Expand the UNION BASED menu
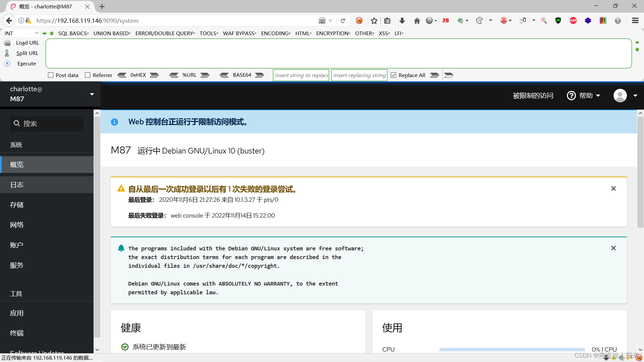This screenshot has width=644, height=362. pyautogui.click(x=112, y=33)
